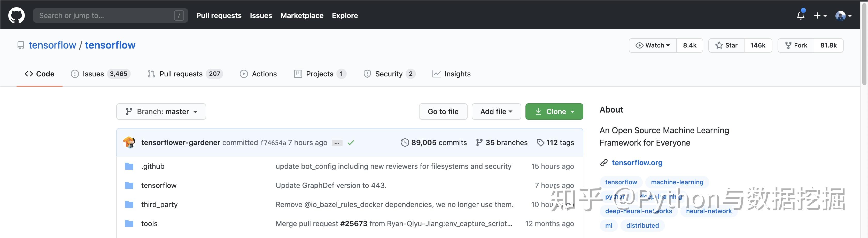
Task: View the 89,005 commits history
Action: coord(434,142)
